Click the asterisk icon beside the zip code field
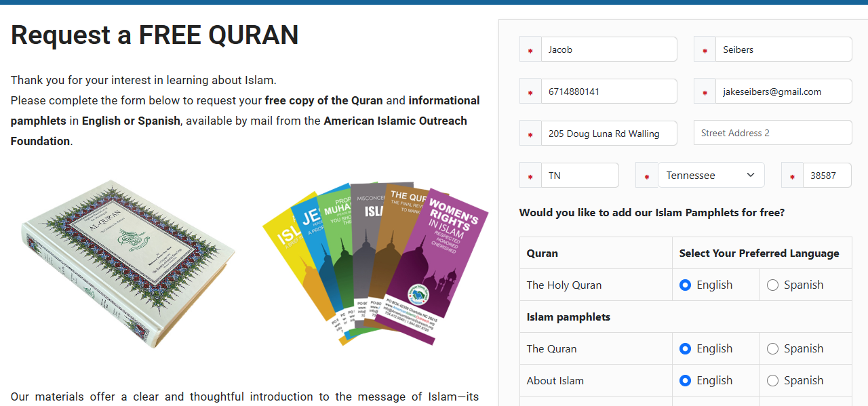This screenshot has width=868, height=406. [792, 176]
